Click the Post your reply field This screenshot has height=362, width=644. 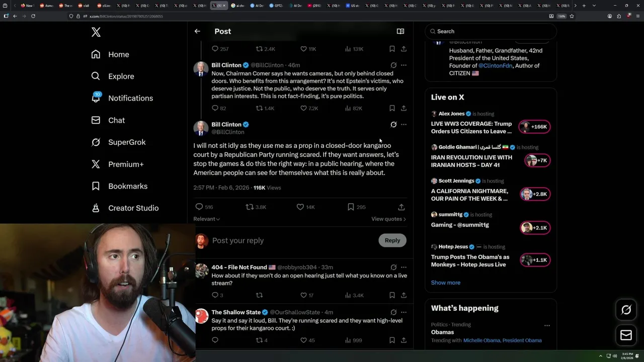pos(293,240)
